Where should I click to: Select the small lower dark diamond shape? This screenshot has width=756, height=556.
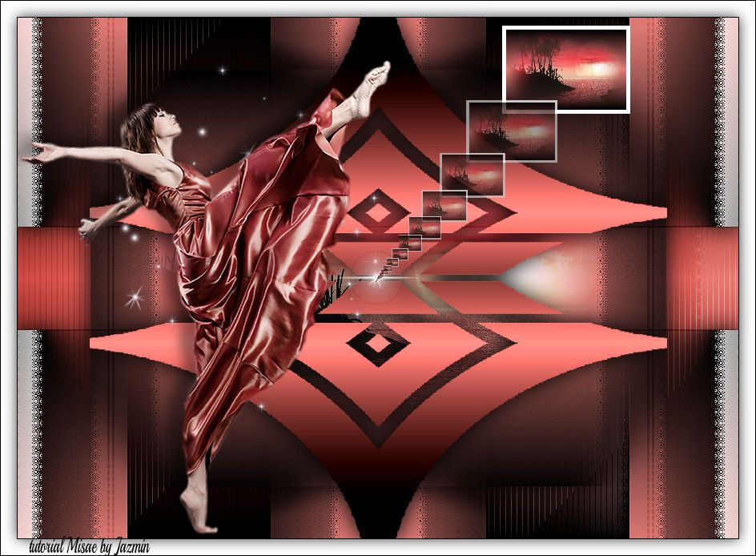(377, 344)
